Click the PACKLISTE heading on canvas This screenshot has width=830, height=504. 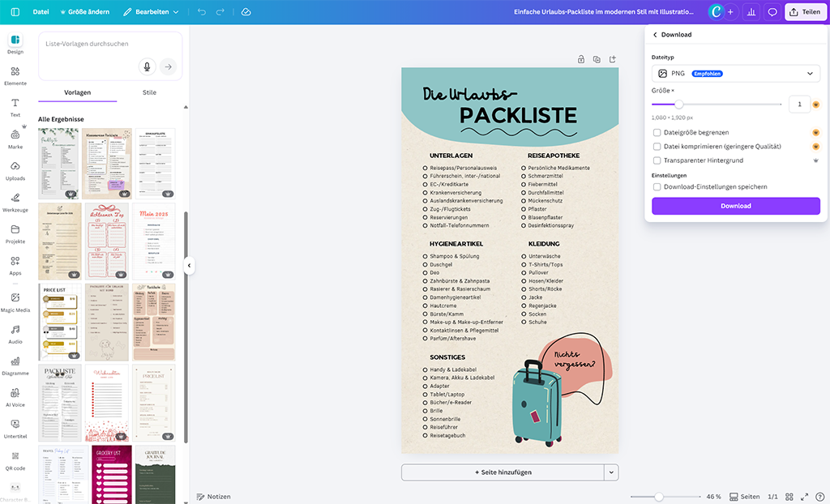coord(518,115)
